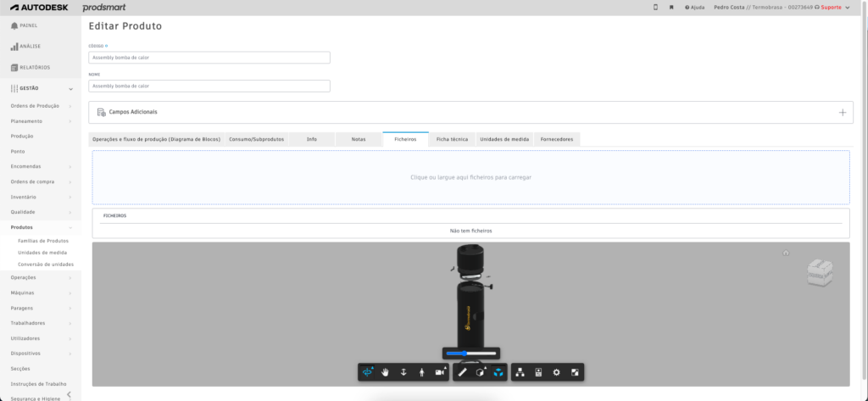
Task: Expand Ordens de Produção submenu
Action: (70, 106)
